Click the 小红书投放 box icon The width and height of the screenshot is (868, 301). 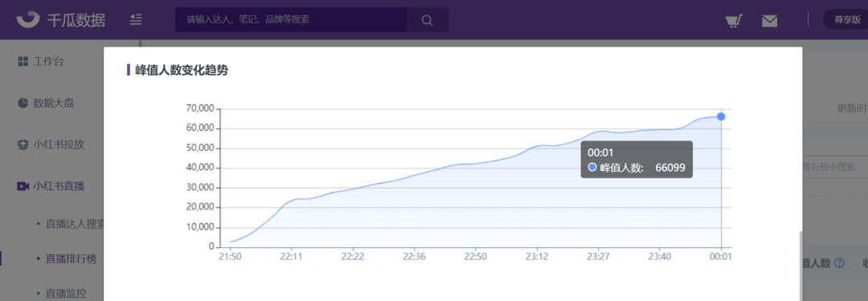(23, 144)
